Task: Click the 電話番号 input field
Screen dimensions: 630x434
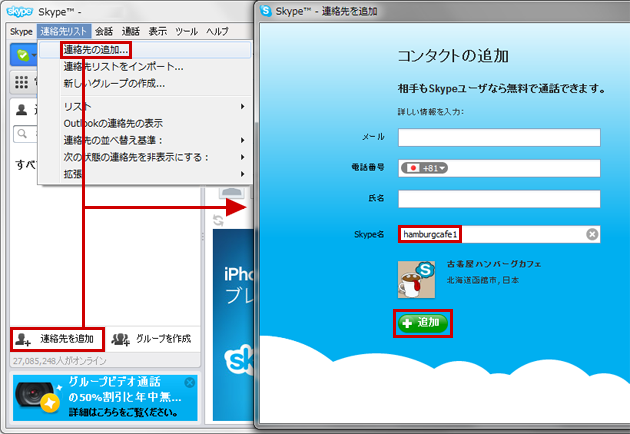Action: 499,168
